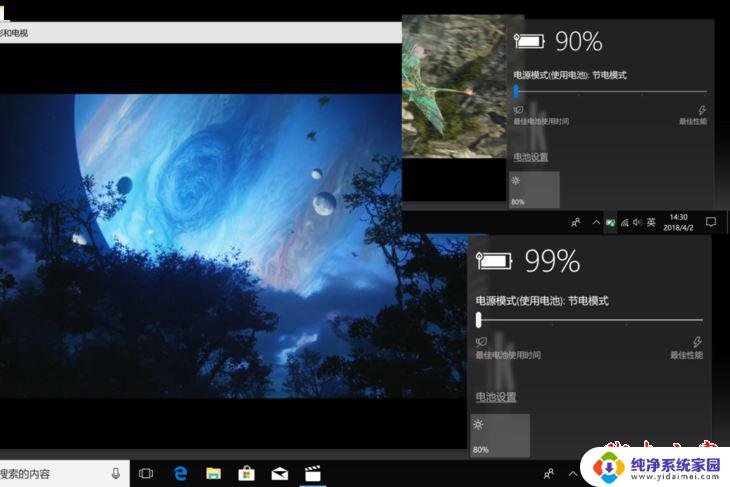Open volume icon in upper system tray

pos(637,223)
